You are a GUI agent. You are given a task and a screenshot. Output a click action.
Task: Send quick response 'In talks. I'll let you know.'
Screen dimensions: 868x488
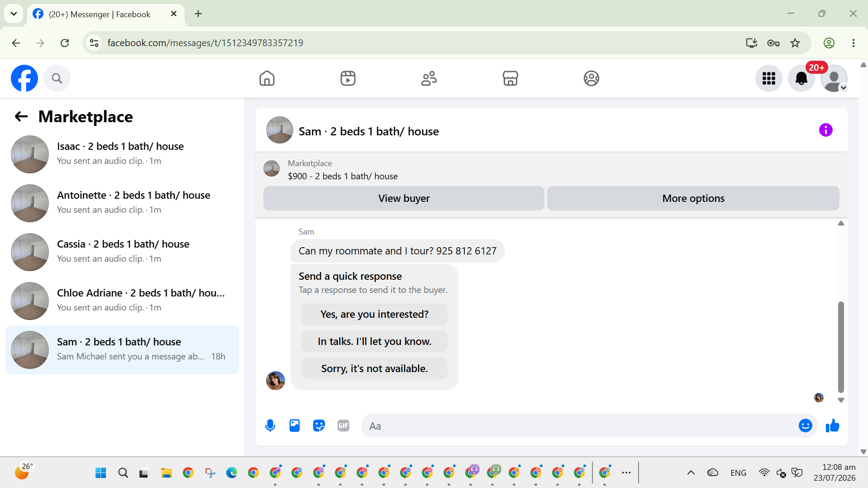point(374,341)
